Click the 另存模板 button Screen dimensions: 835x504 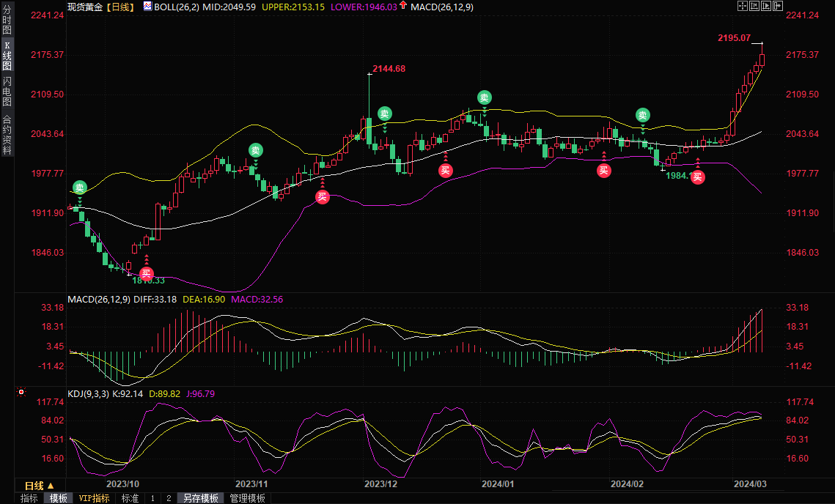(x=201, y=498)
